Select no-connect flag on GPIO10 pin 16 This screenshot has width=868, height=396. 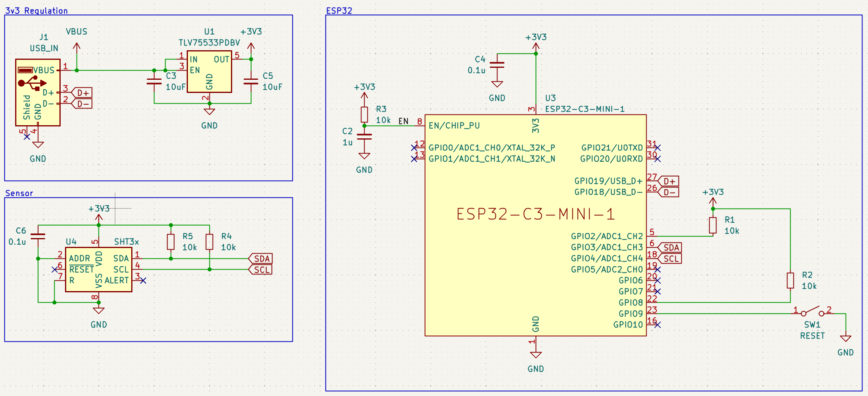coord(657,325)
